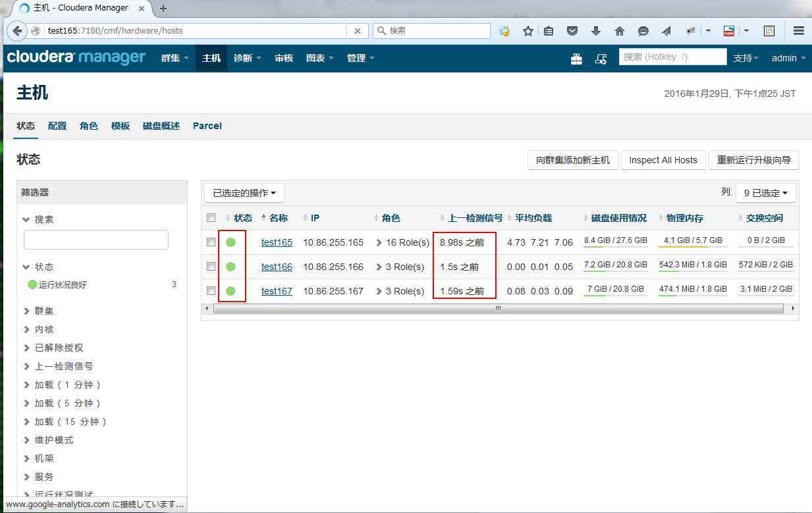Expand the 维护模式 filter
This screenshot has height=513, width=812.
pyautogui.click(x=49, y=440)
